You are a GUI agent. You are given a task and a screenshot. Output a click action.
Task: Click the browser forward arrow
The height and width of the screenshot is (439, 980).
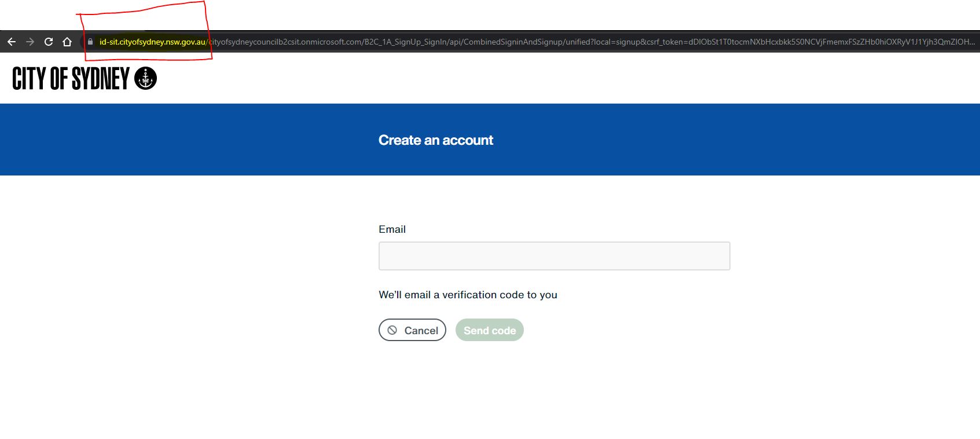pos(30,42)
